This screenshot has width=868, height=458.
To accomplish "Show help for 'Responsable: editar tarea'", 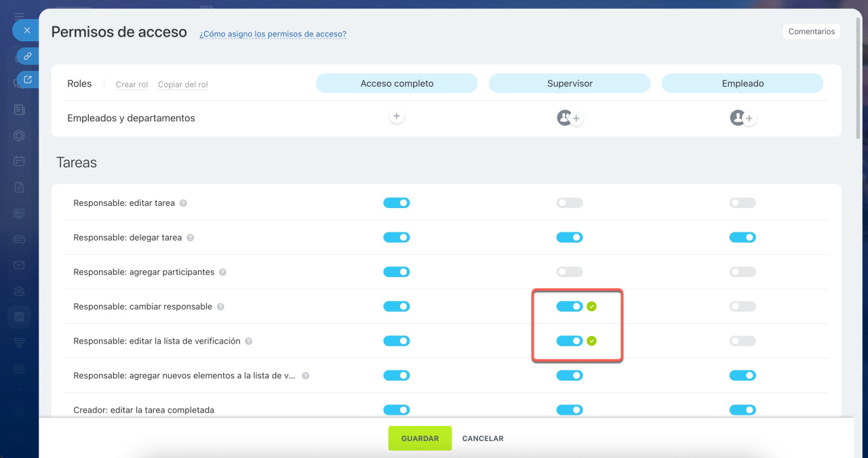I will point(183,203).
